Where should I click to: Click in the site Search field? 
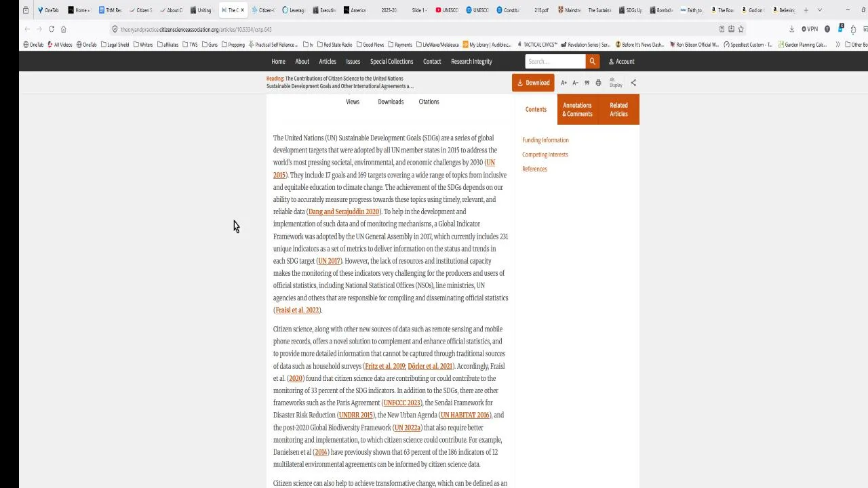pos(555,62)
